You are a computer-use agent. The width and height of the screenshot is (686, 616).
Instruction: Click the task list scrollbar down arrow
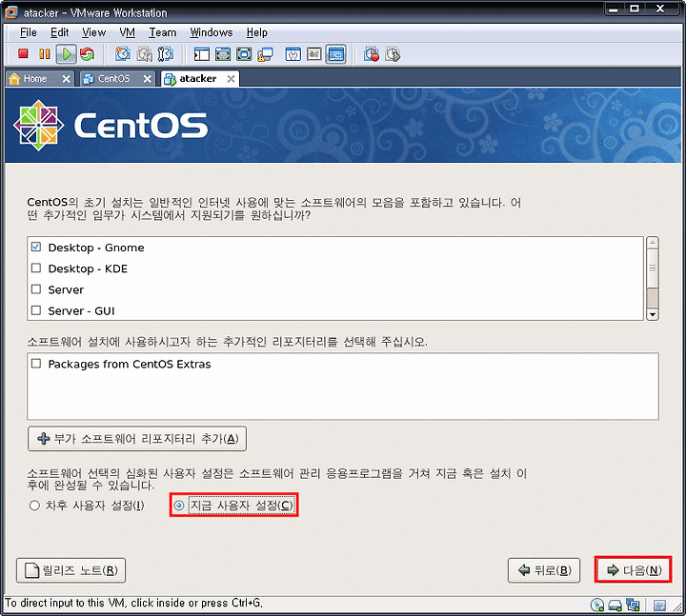point(653,314)
